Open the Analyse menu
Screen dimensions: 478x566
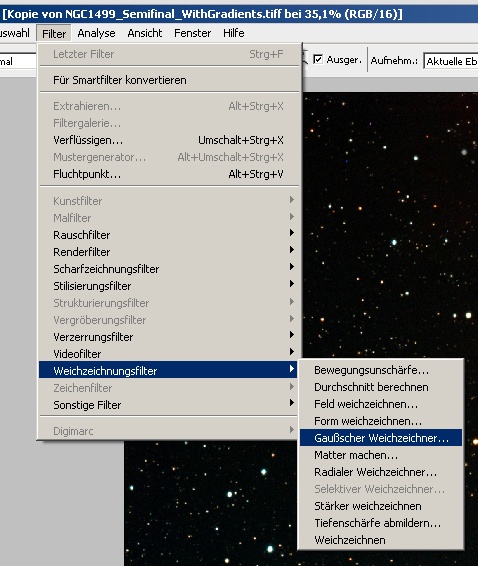pyautogui.click(x=96, y=33)
